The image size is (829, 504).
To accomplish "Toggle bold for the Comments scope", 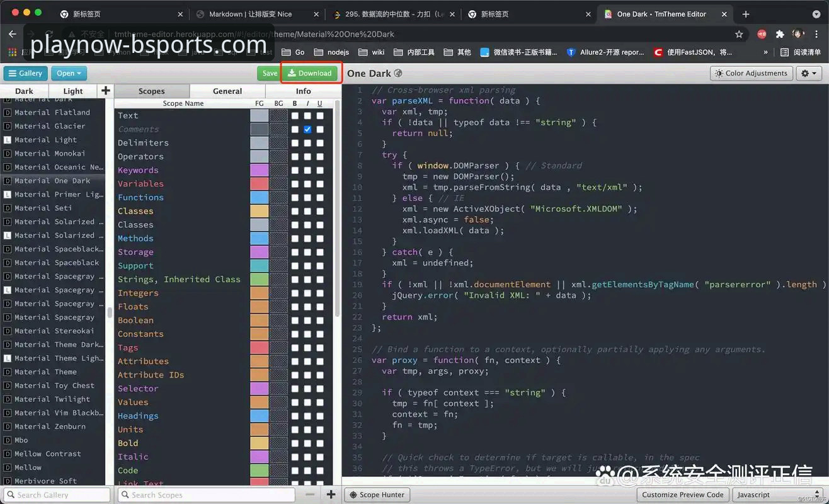I will (295, 129).
